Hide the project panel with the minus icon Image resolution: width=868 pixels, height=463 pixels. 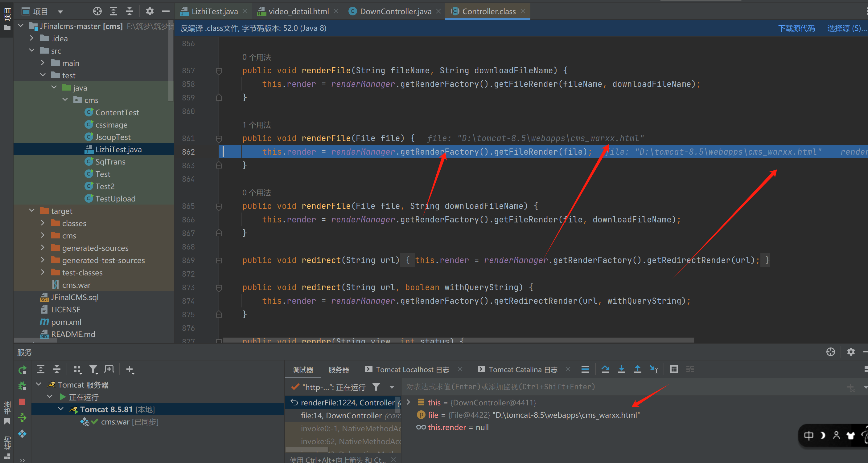coord(166,11)
